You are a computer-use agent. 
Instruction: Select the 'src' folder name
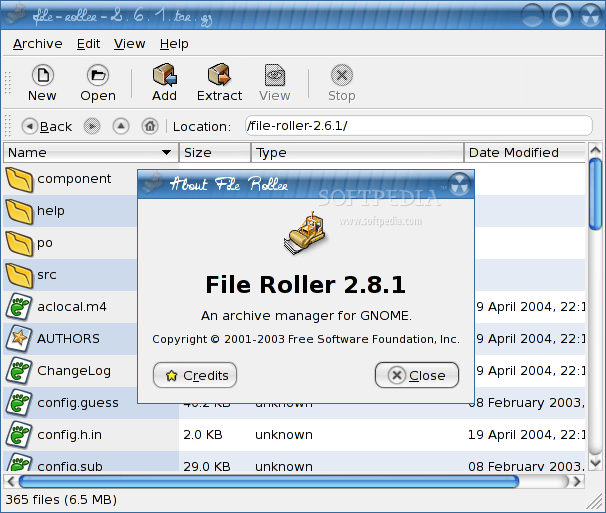47,275
